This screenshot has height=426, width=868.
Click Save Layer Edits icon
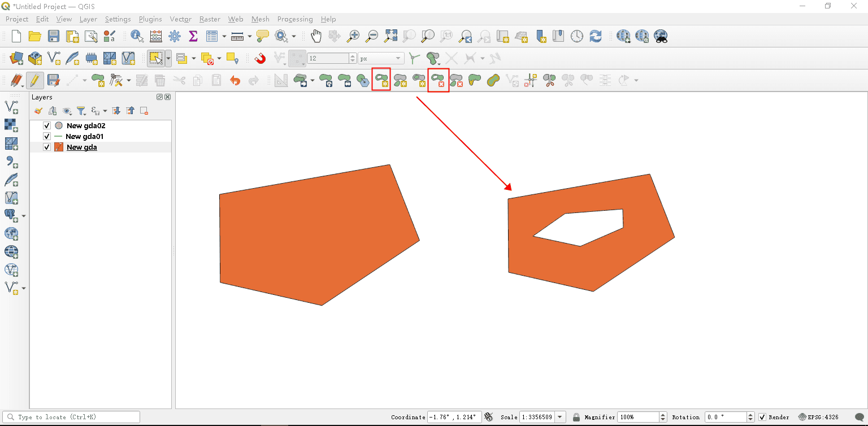tap(54, 80)
